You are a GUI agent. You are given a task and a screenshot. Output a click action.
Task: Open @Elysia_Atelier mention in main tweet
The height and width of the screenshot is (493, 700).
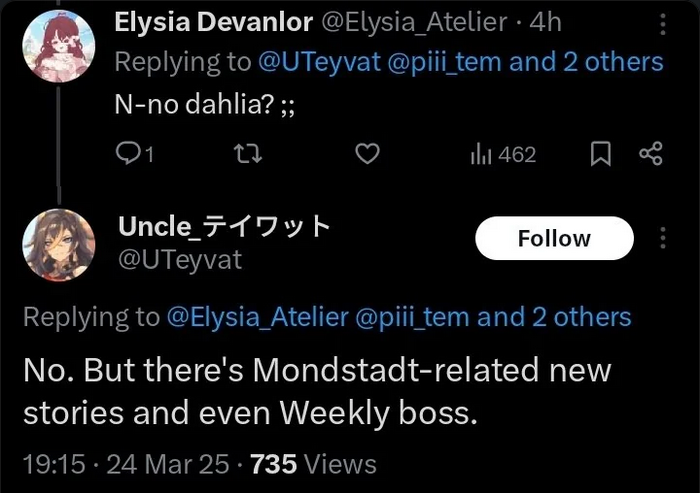pos(258,318)
